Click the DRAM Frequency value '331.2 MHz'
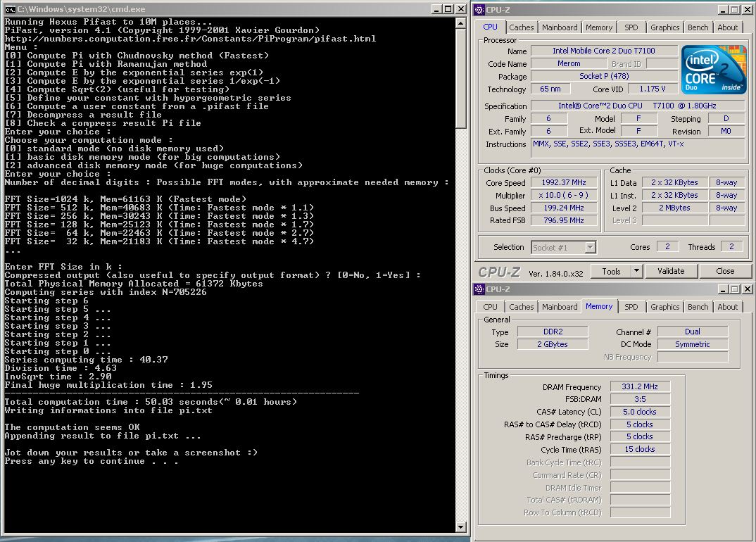756x542 pixels. 640,386
